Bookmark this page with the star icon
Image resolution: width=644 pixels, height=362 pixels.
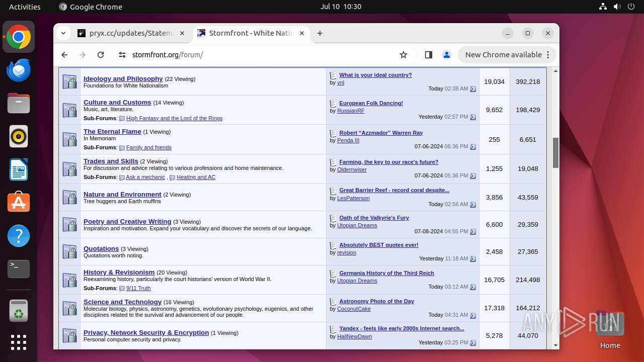coord(404,55)
